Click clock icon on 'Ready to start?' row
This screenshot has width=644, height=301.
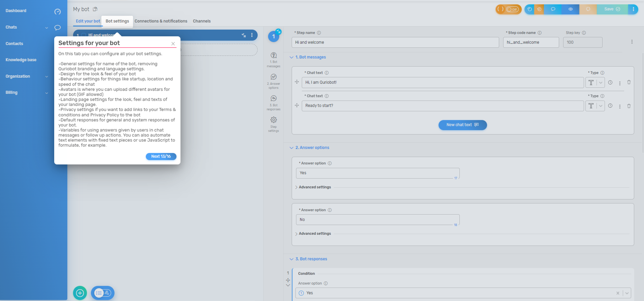coord(610,106)
